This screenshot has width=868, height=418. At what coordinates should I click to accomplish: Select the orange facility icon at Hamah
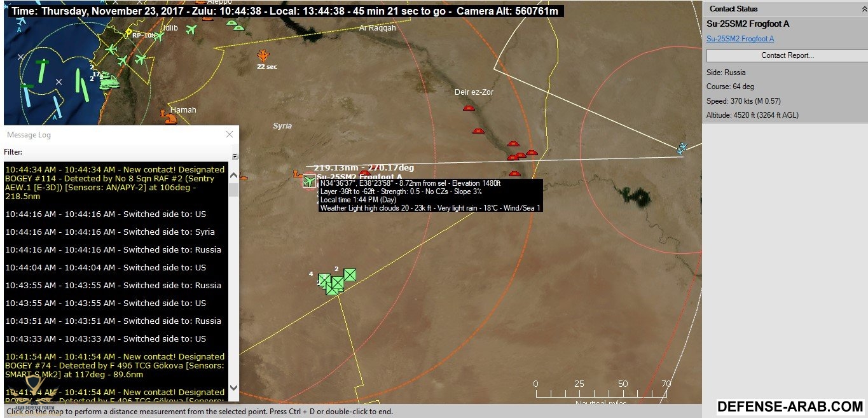(169, 118)
